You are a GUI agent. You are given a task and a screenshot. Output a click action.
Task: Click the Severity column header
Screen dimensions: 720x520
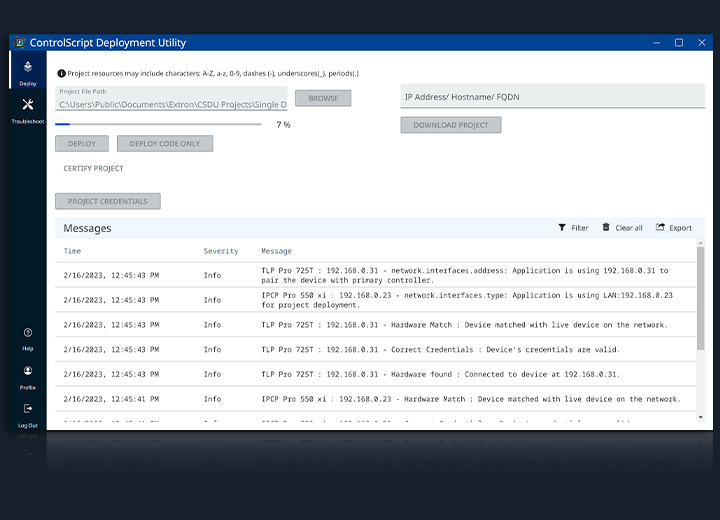click(x=221, y=251)
